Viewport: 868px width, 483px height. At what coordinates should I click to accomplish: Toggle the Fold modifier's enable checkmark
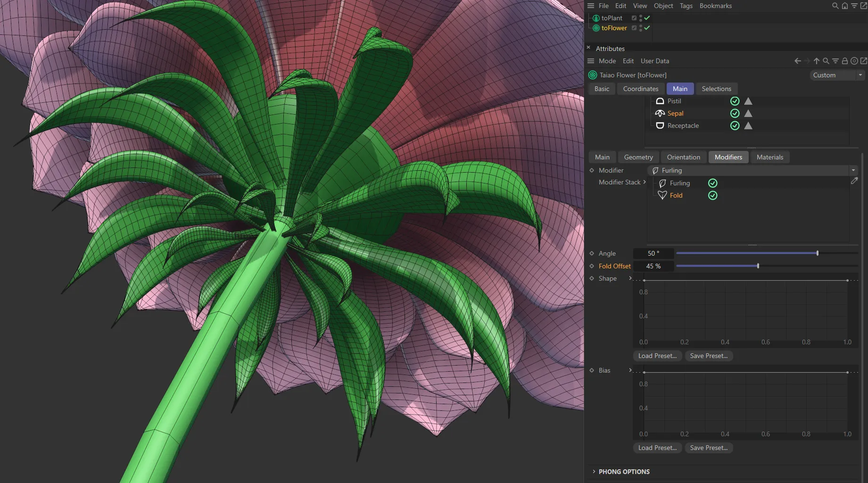(x=712, y=195)
